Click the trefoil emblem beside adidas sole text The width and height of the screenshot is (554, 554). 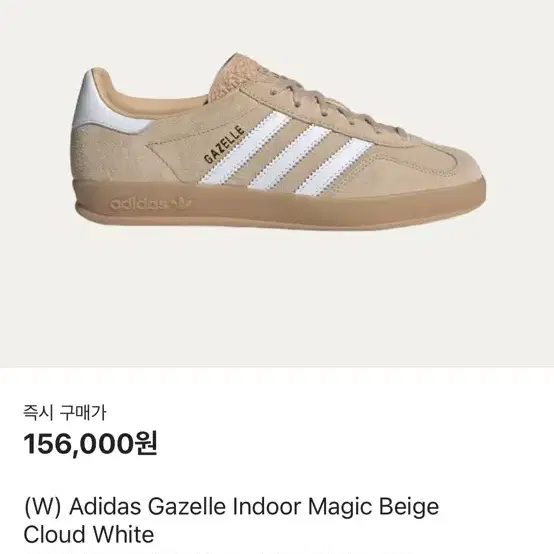pos(184,203)
